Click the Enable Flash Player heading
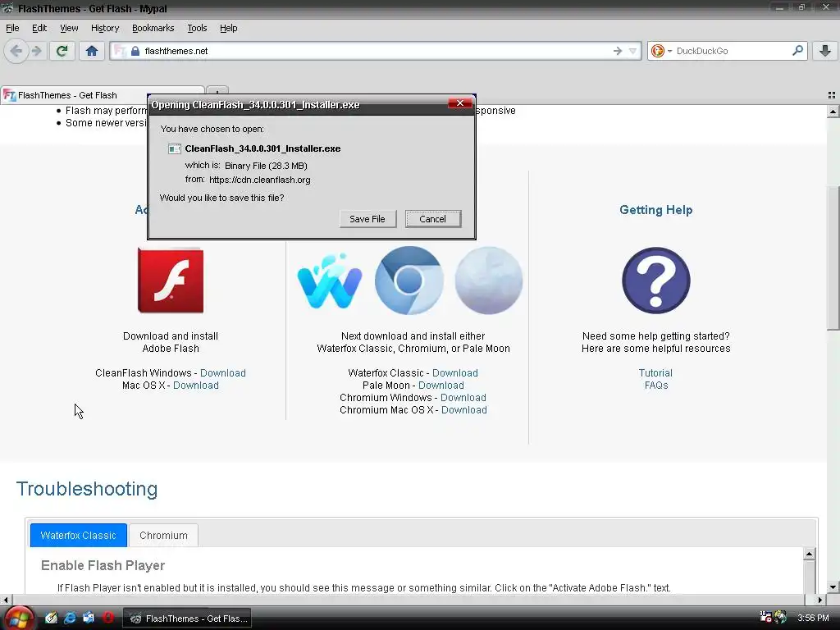This screenshot has width=840, height=630. 103,565
